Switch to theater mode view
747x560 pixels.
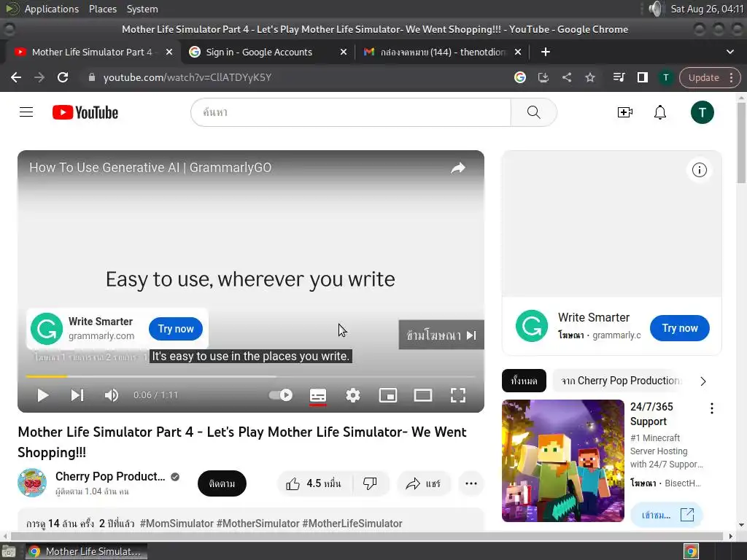tap(423, 395)
